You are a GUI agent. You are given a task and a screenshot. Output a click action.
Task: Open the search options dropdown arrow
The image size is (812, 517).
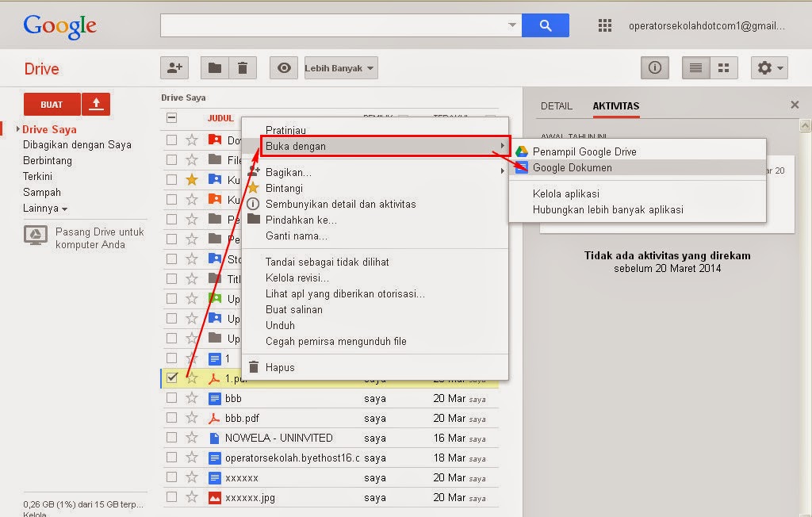[x=511, y=25]
